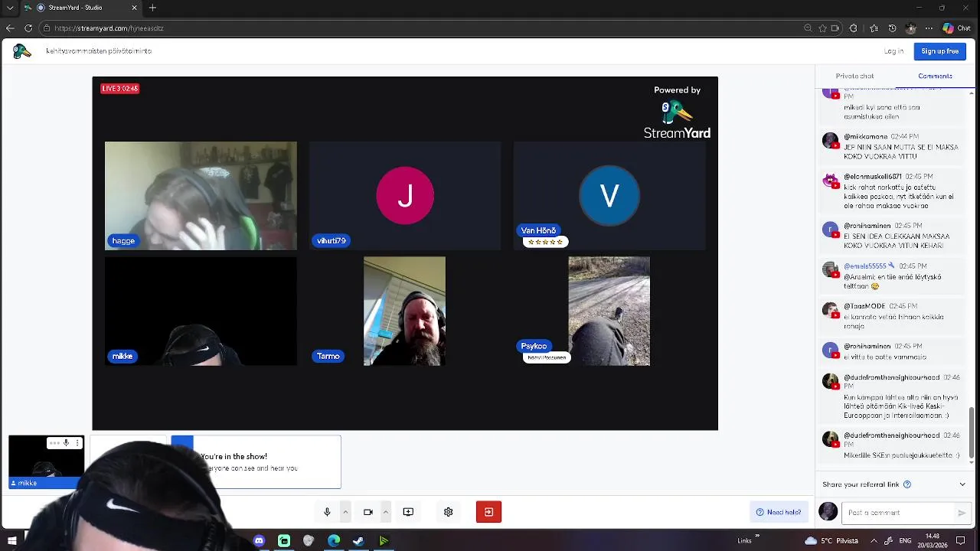Image resolution: width=980 pixels, height=551 pixels.
Task: Send the comment with the arrow icon
Action: pos(962,513)
